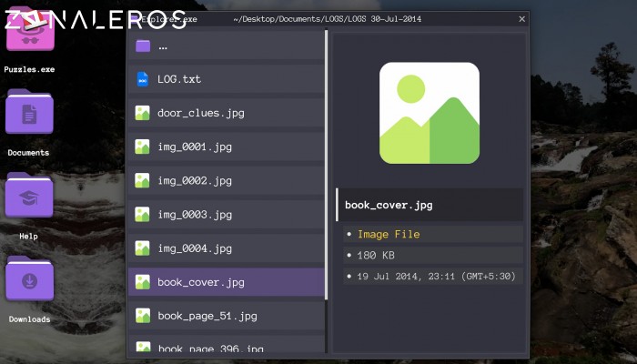Screen dimensions: 637x364
Task: Select book_page_396.jpg at list bottom
Action: 210,348
